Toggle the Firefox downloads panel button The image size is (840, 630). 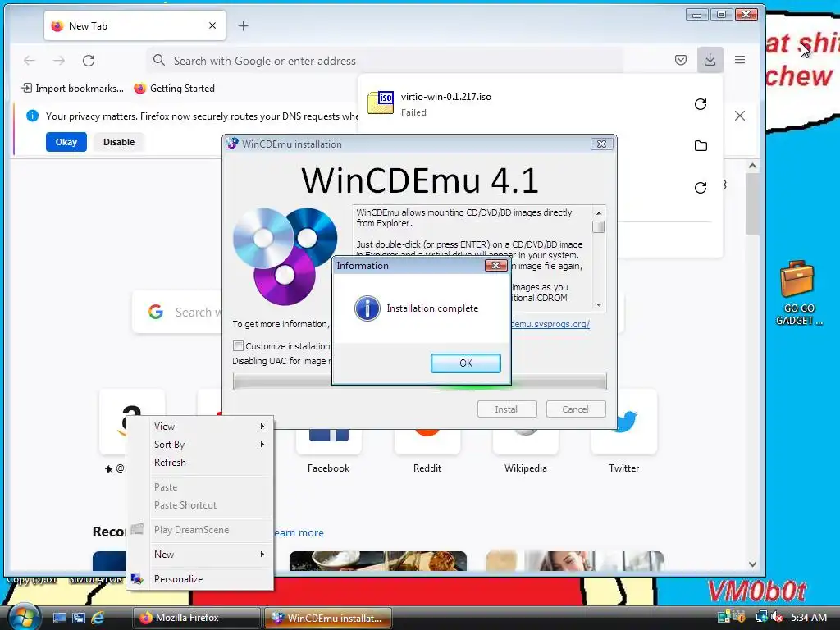coord(710,59)
